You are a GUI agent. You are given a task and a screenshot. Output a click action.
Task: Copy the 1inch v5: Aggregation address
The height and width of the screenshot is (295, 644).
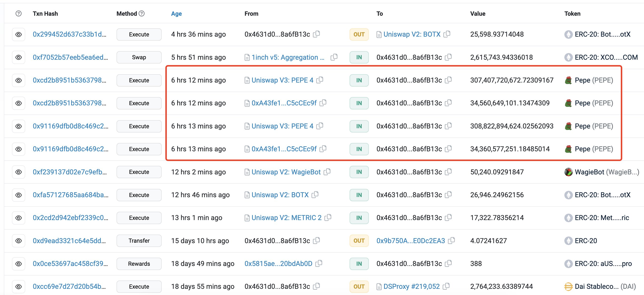334,57
